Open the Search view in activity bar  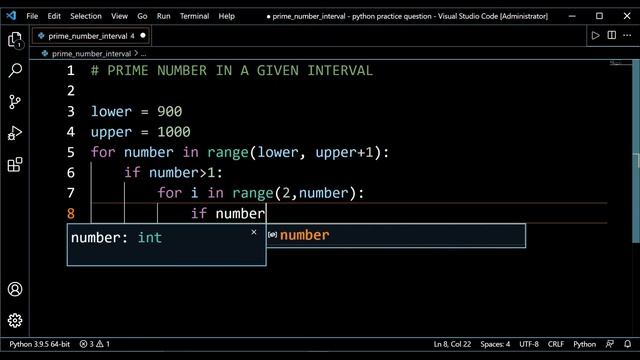15,70
